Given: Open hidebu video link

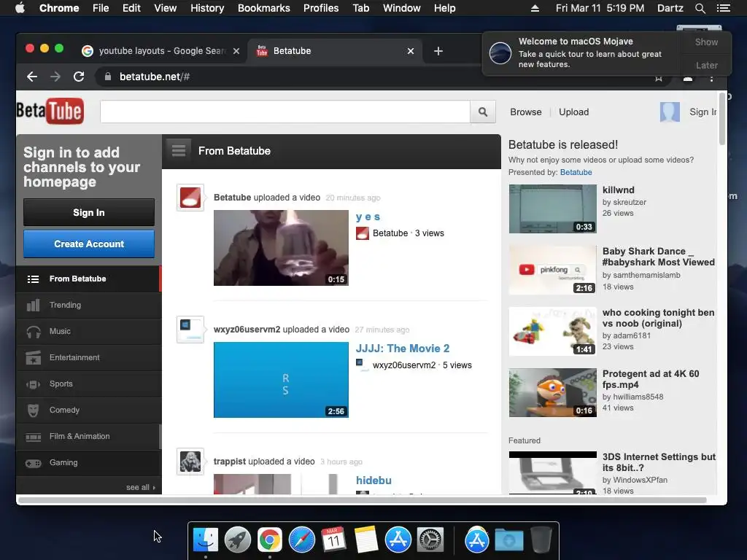Looking at the screenshot, I should 373,481.
